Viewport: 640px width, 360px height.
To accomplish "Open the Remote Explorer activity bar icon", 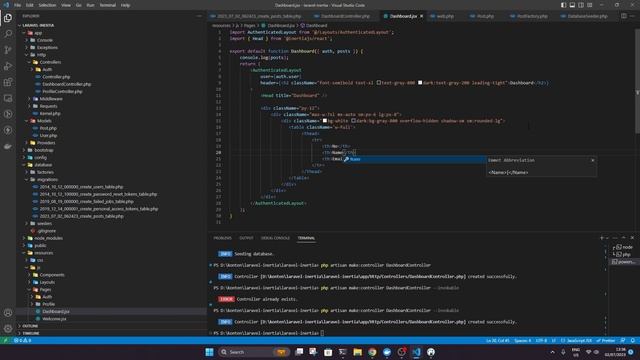I will click(8, 98).
